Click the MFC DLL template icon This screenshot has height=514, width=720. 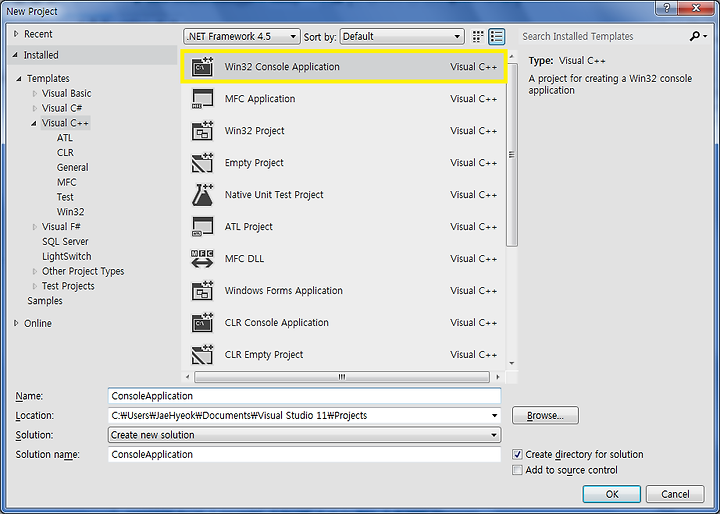coord(202,259)
